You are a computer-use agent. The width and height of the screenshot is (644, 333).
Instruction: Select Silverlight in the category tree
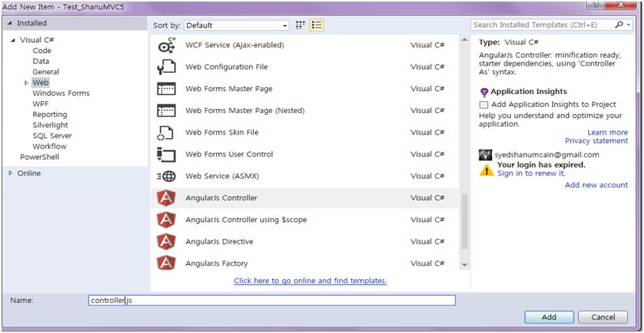coord(50,125)
